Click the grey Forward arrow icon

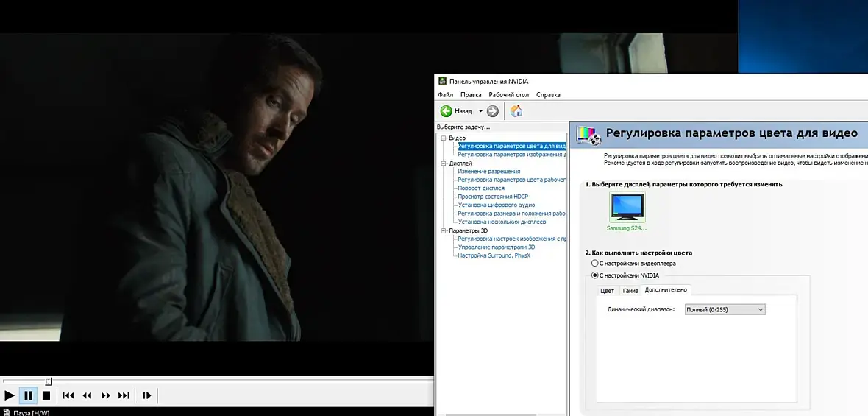(493, 111)
